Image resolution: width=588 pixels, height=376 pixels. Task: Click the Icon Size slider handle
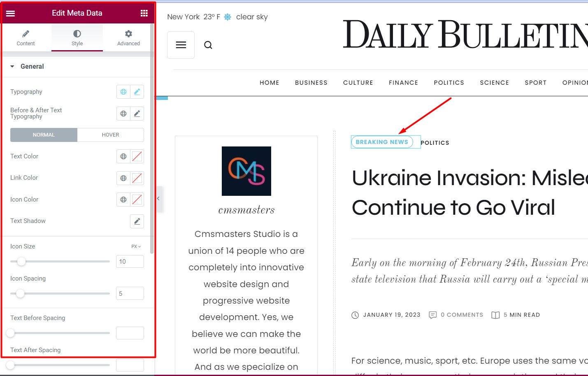point(21,261)
